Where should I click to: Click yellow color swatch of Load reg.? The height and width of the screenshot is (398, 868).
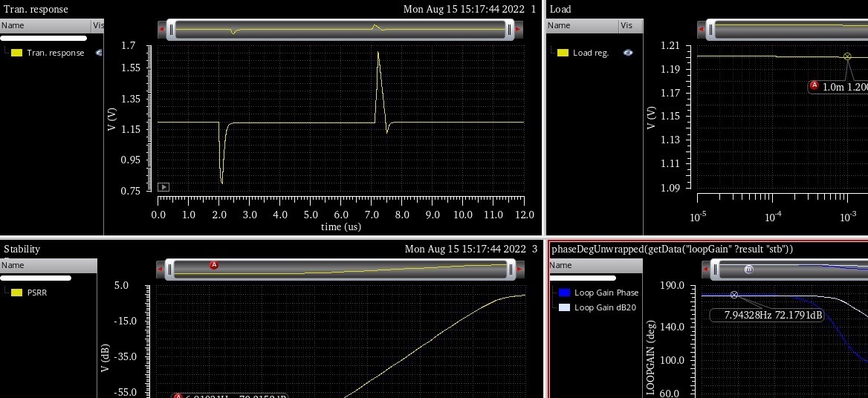pyautogui.click(x=563, y=53)
